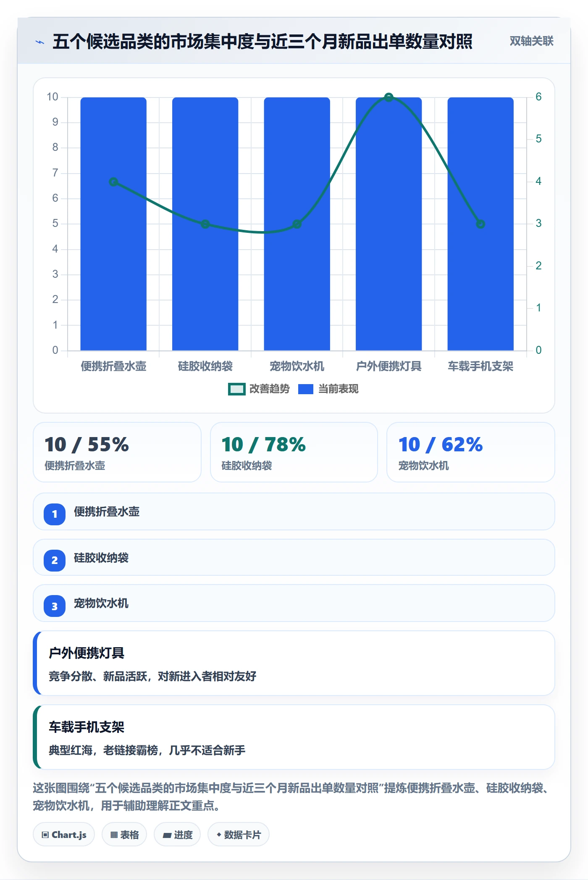This screenshot has height=880, width=588.
Task: Click the lightning icon beside the title
Action: click(40, 42)
